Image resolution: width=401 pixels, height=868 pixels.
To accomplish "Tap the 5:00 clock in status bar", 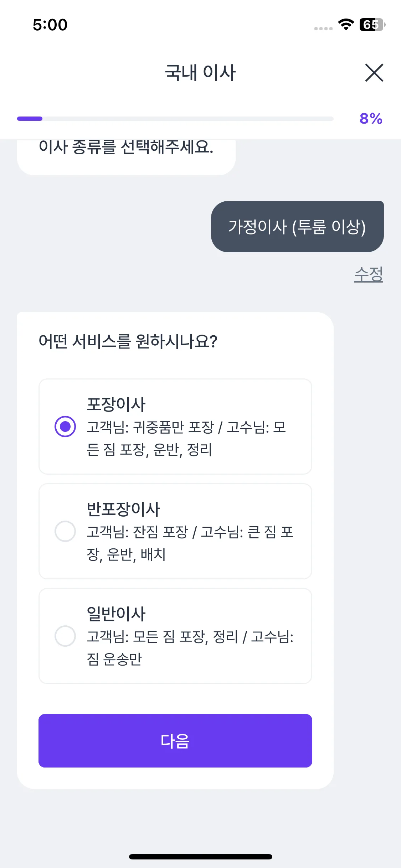I will [x=50, y=25].
